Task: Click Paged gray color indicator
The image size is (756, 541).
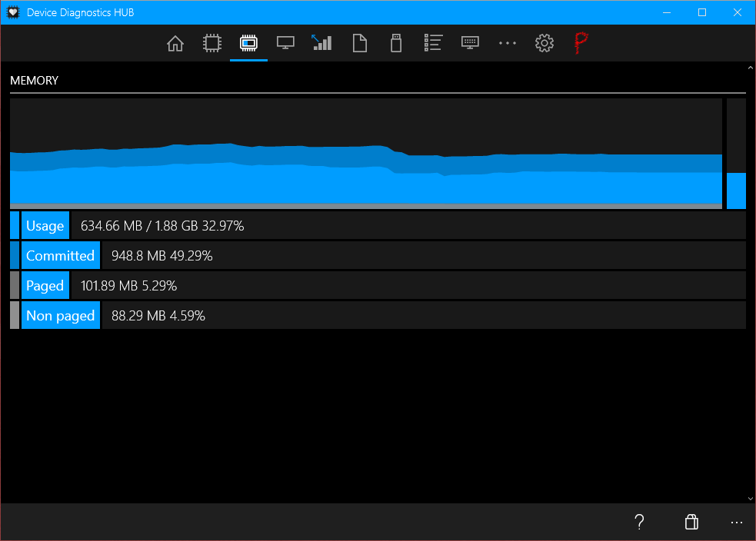Action: (15, 285)
